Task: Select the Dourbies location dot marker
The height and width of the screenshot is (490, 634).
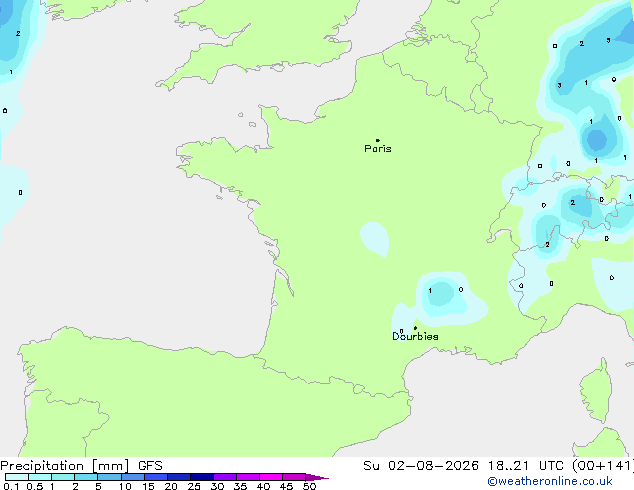Action: point(415,328)
